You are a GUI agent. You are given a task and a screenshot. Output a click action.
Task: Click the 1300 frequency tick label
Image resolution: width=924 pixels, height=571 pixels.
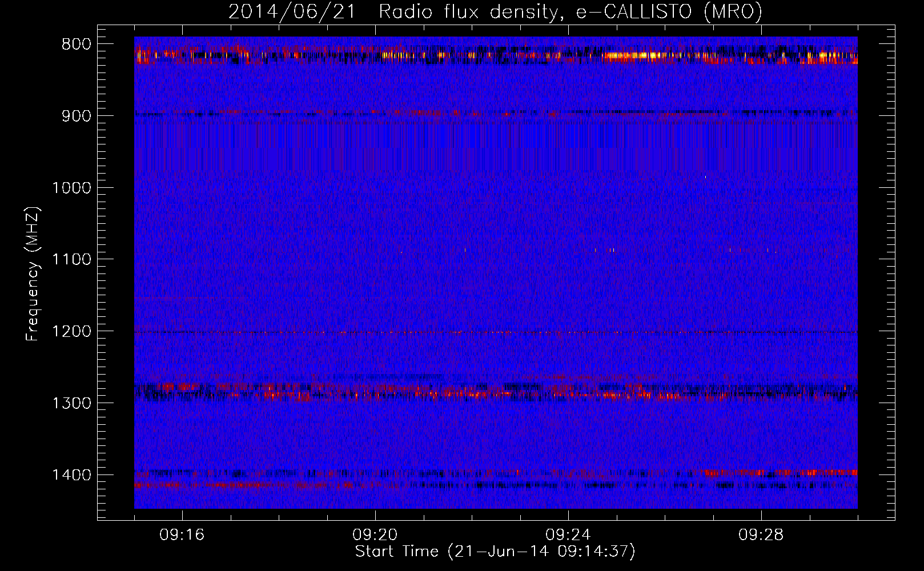point(71,403)
